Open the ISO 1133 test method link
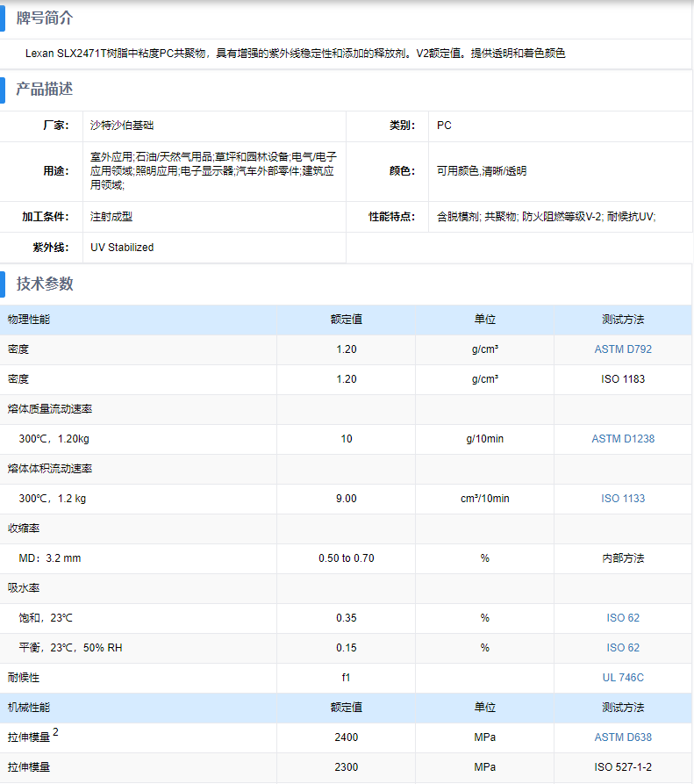The height and width of the screenshot is (784, 694). 623,499
